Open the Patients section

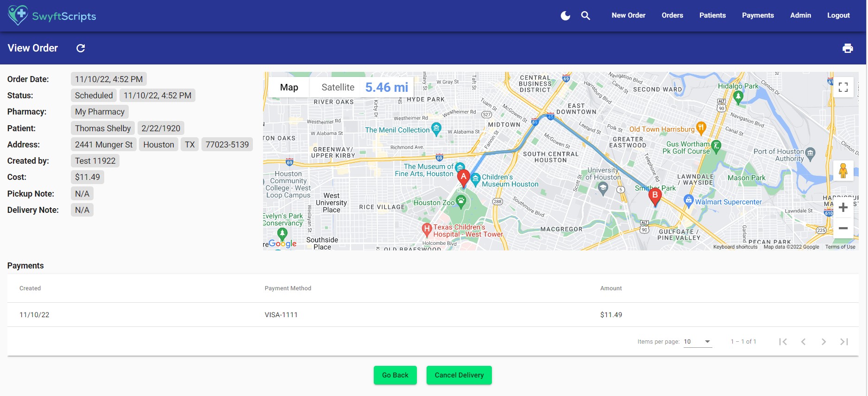(712, 15)
